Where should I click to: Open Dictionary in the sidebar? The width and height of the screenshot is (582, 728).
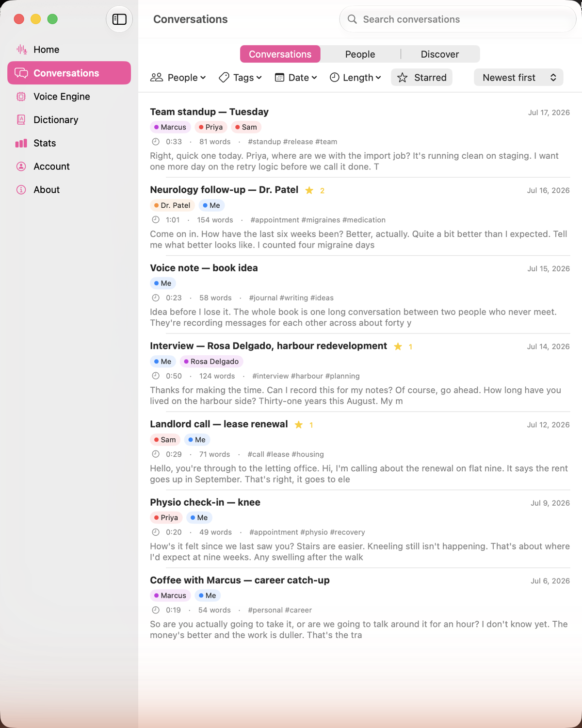[x=69, y=120]
